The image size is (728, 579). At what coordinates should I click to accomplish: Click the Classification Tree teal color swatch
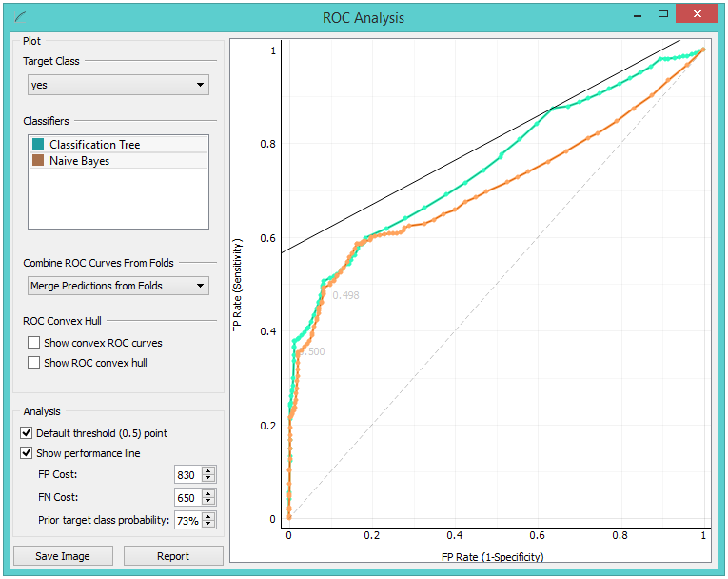click(x=38, y=145)
